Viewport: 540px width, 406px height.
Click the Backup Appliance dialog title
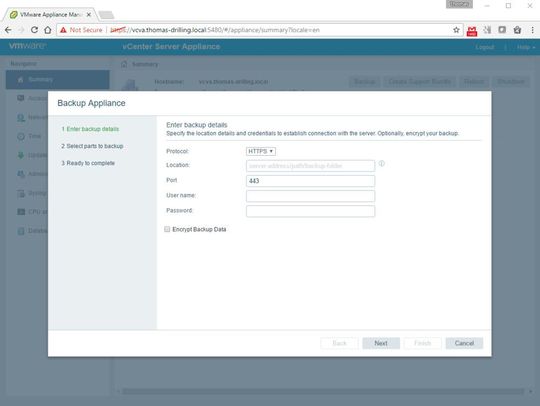point(91,103)
